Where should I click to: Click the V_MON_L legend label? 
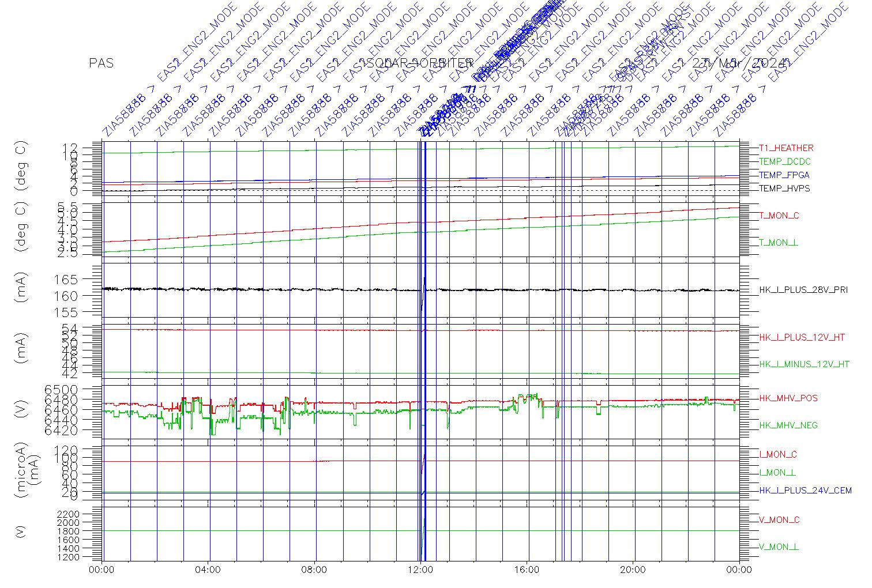(x=779, y=547)
